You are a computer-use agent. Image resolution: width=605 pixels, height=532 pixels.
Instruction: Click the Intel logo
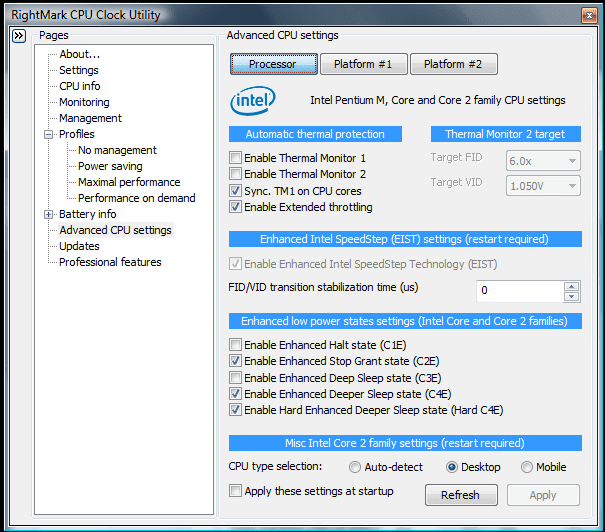coord(253,100)
